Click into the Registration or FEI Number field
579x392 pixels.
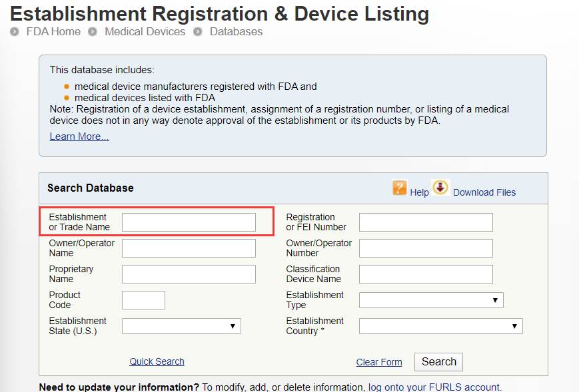[x=426, y=222]
